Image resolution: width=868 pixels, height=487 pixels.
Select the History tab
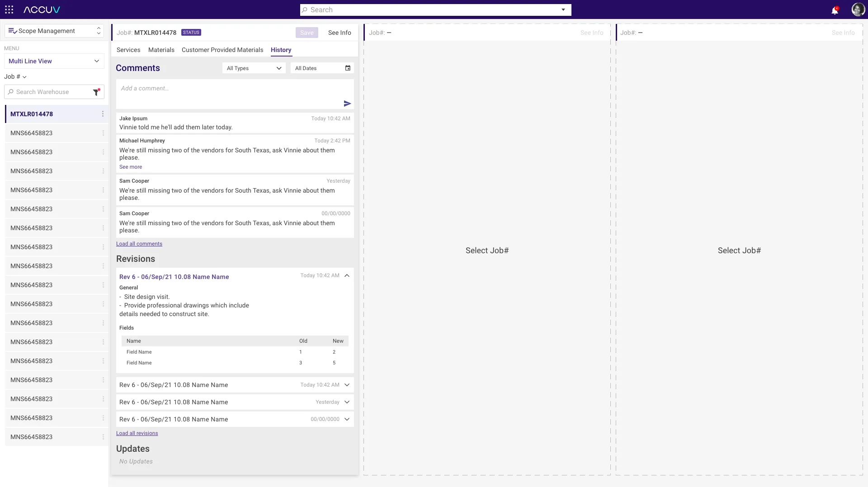pyautogui.click(x=281, y=50)
